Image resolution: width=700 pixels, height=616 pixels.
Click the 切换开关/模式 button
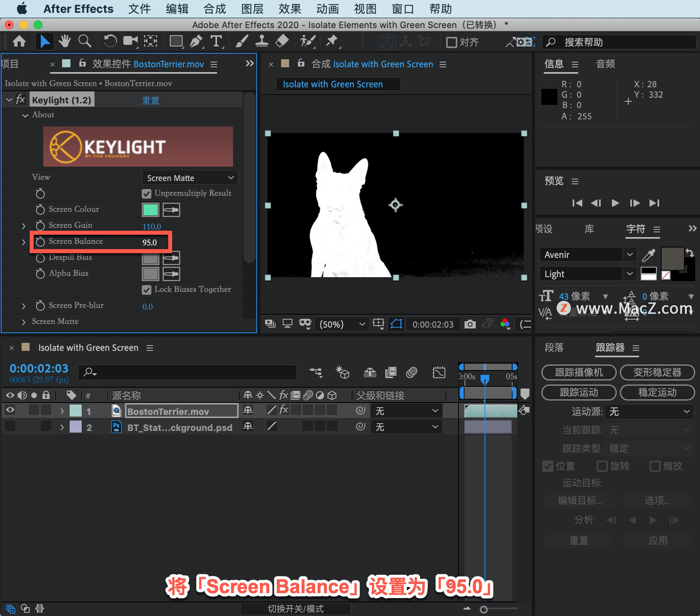pyautogui.click(x=296, y=609)
